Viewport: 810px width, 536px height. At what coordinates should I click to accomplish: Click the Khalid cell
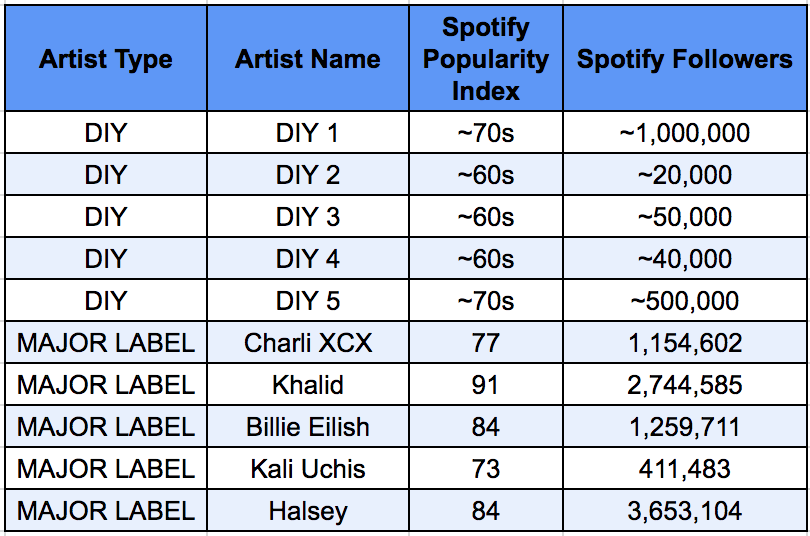coord(308,385)
